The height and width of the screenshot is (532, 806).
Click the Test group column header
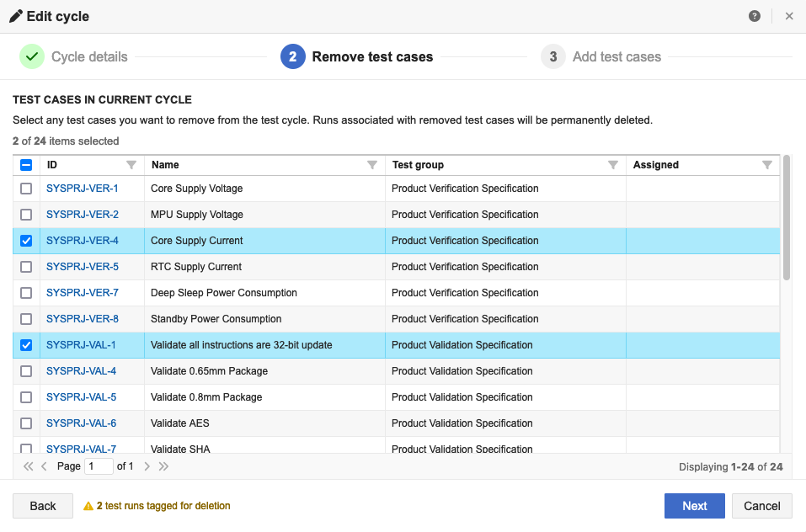(506, 165)
